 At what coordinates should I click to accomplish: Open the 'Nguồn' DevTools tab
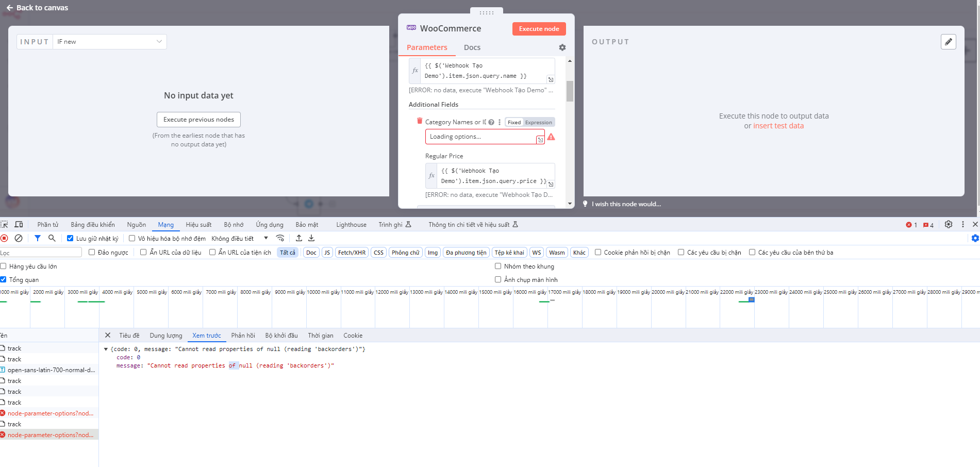(137, 224)
